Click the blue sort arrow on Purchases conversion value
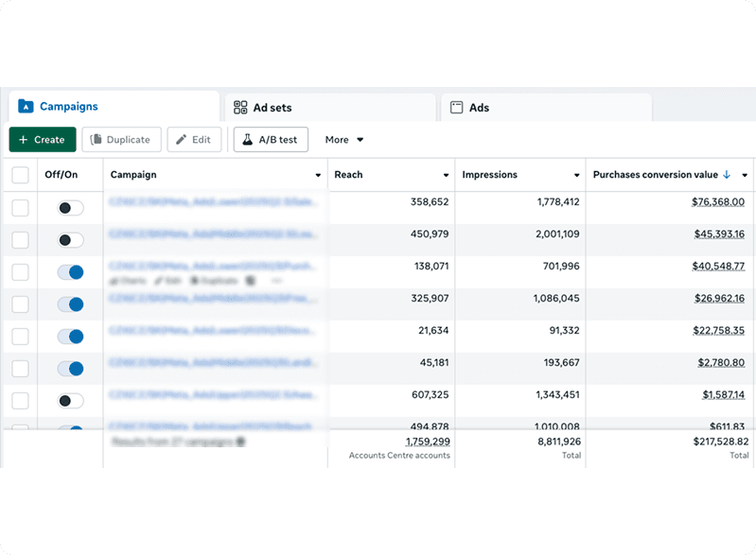 [727, 175]
